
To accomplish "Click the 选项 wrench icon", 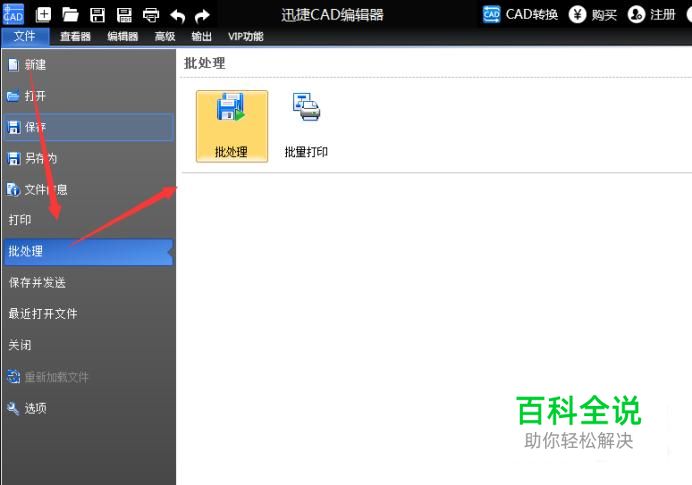I will tap(13, 408).
